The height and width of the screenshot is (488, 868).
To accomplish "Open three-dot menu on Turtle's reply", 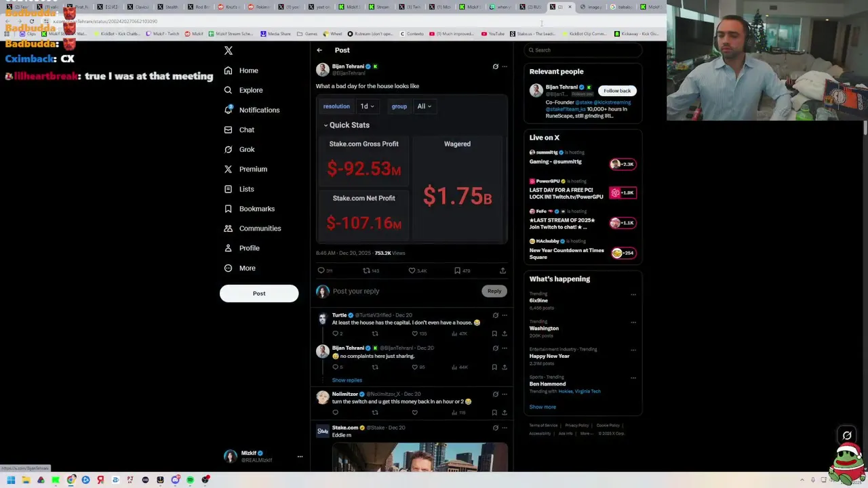I will click(x=505, y=315).
